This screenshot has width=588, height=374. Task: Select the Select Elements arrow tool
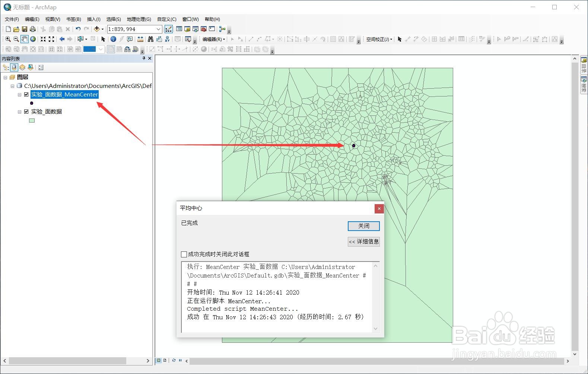pos(103,39)
